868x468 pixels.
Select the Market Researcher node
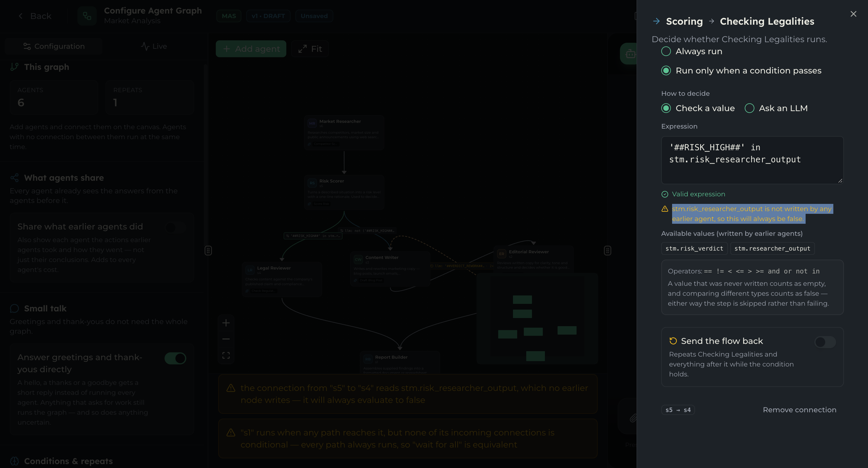344,132
